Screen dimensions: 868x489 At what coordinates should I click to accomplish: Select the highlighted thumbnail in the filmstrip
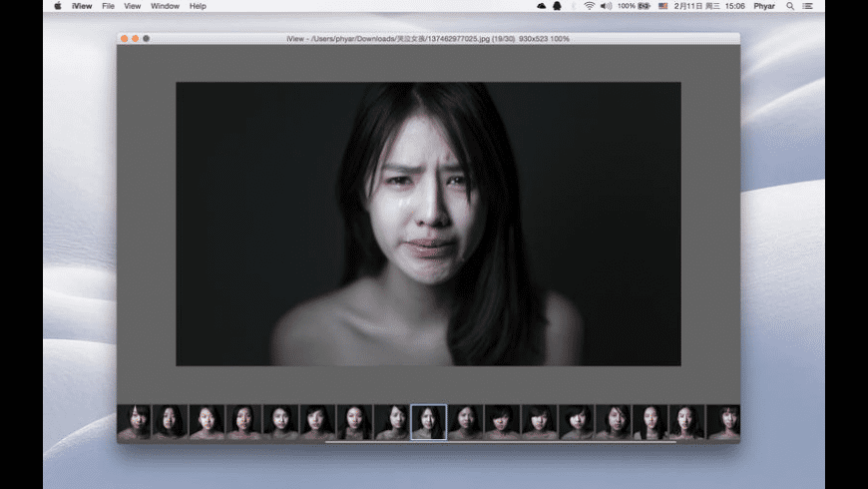pyautogui.click(x=429, y=422)
